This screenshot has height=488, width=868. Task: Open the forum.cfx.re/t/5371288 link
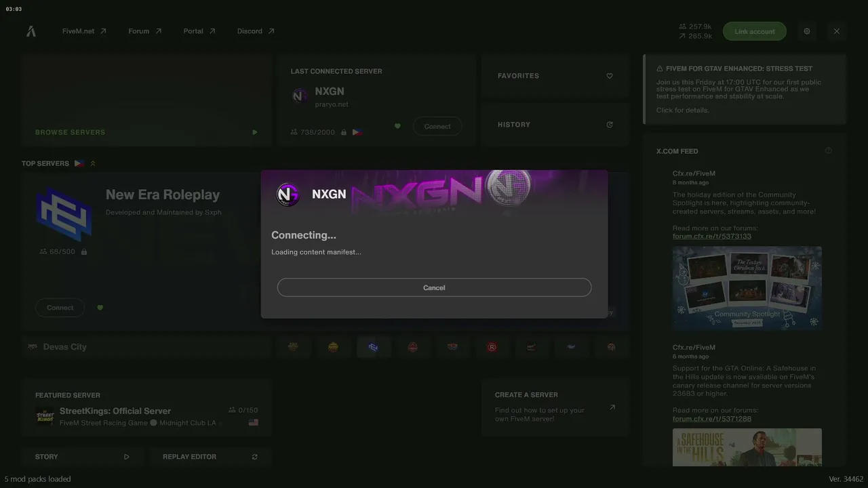pyautogui.click(x=712, y=419)
